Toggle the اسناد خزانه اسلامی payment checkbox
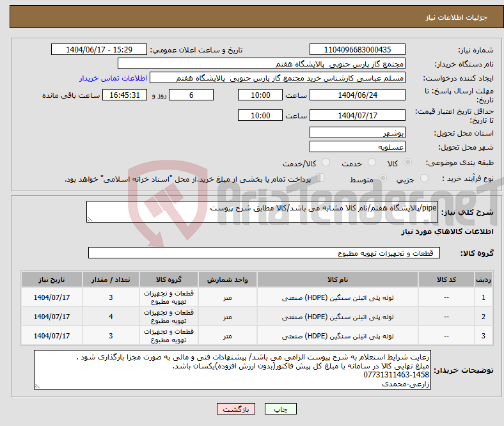The height and width of the screenshot is (426, 504). (320, 179)
